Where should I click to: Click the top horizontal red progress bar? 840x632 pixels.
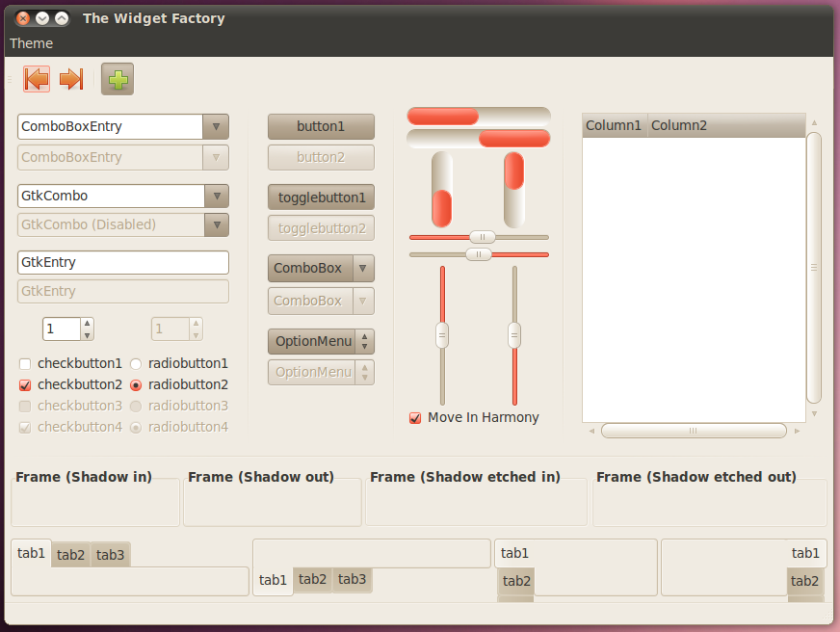(479, 117)
